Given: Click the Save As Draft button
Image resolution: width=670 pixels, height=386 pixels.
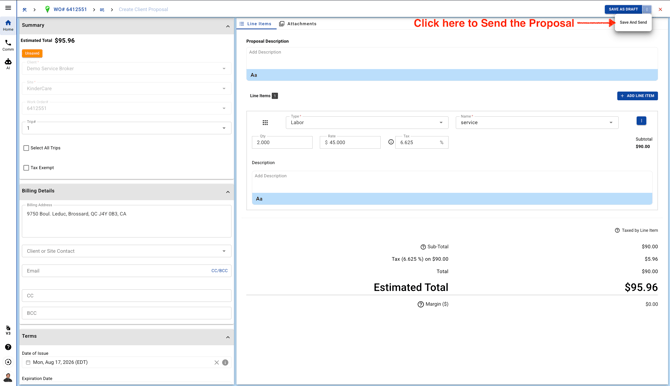Looking at the screenshot, I should 623,9.
